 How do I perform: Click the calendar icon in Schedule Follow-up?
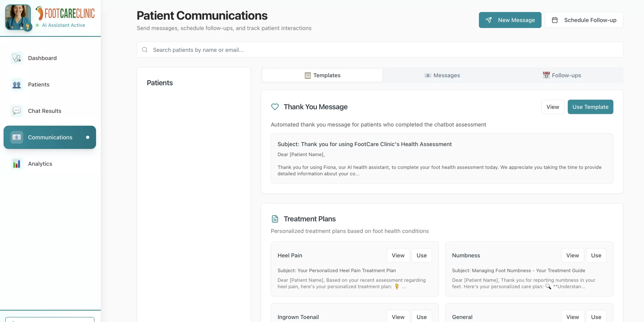point(555,20)
